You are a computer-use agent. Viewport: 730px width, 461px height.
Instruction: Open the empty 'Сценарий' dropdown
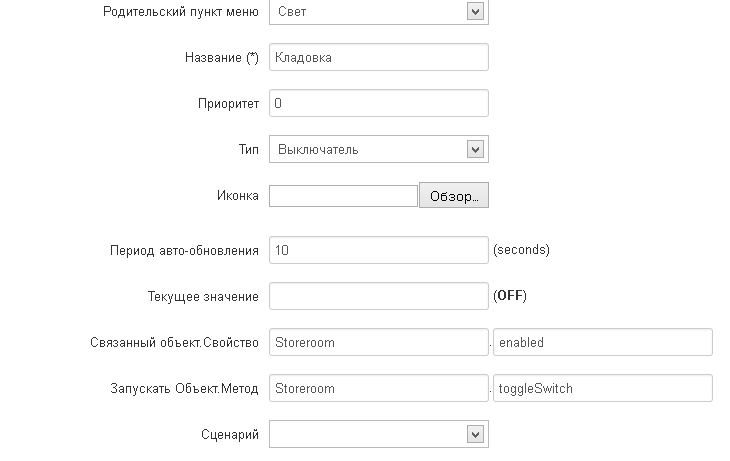pos(378,434)
